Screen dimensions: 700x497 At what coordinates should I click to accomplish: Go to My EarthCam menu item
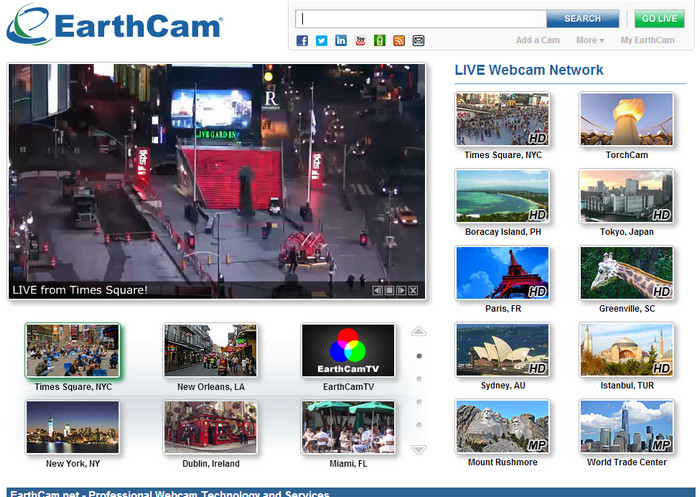(647, 41)
